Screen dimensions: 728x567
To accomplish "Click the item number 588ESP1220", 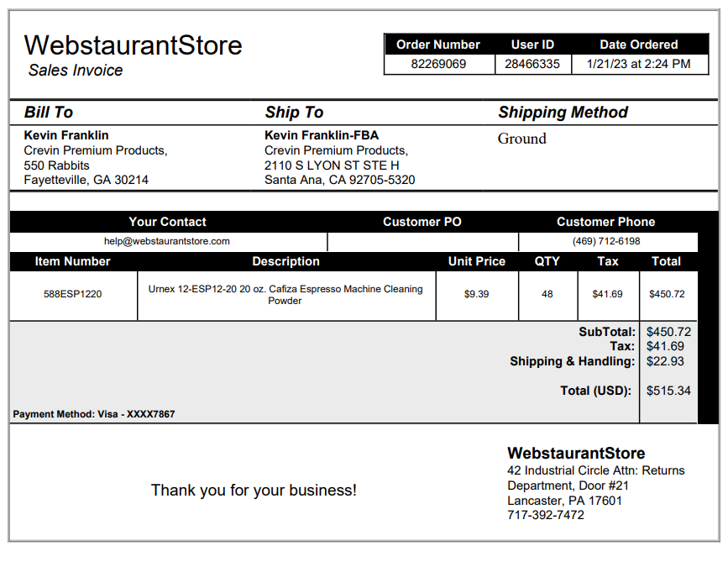I will click(x=72, y=294).
